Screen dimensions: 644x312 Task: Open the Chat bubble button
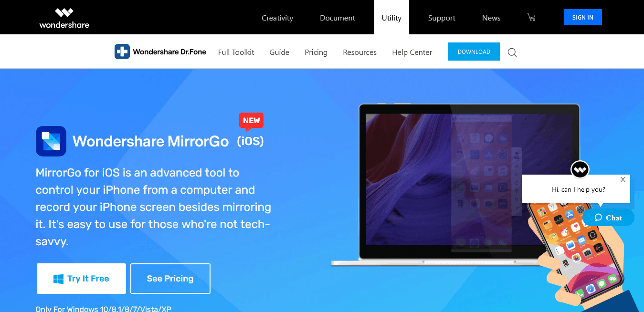pos(608,218)
